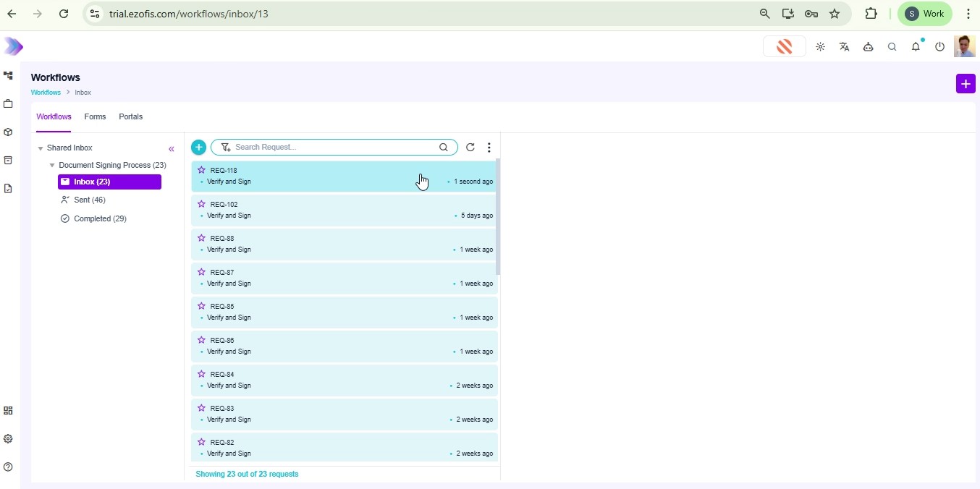The height and width of the screenshot is (489, 980).
Task: Click the Search Request input field
Action: [333, 148]
